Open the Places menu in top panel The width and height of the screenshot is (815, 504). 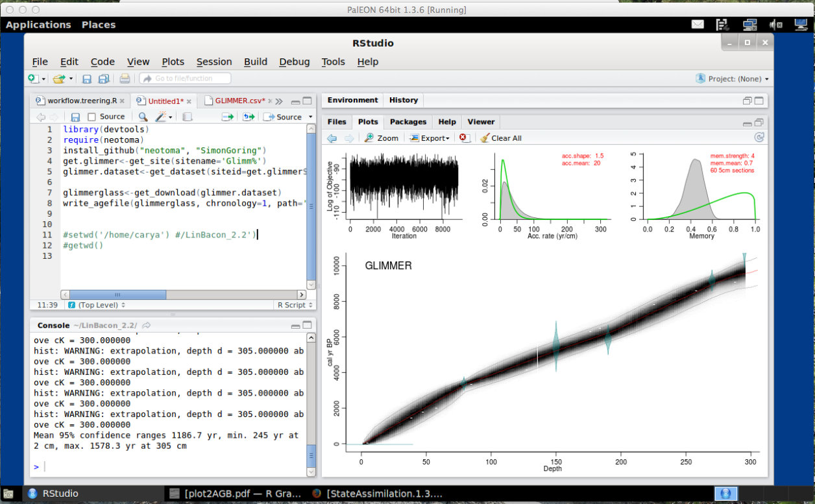coord(99,25)
